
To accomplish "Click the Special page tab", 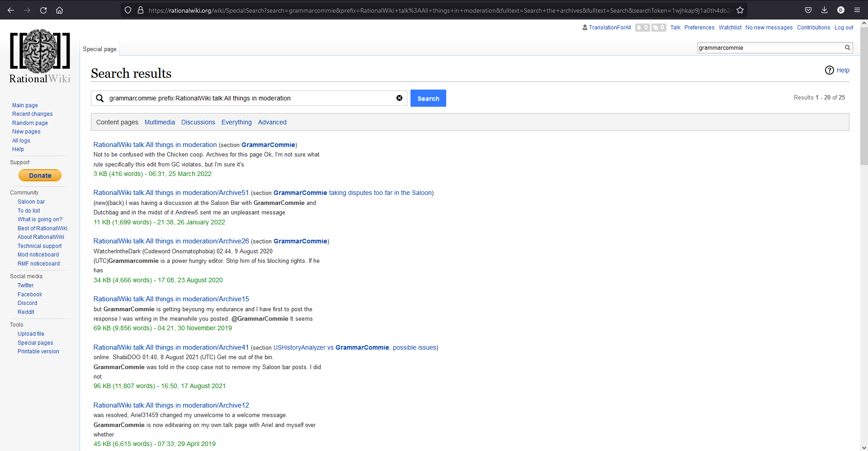I will tap(99, 49).
